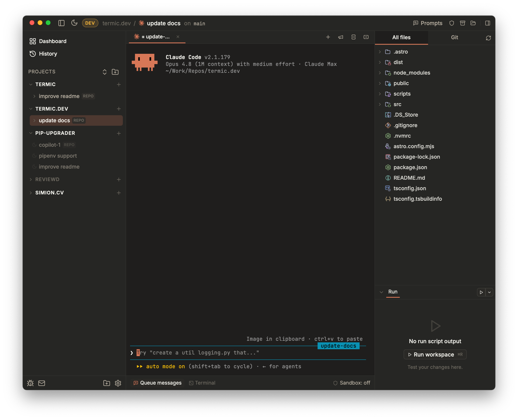Open folder icon in title bar

[473, 23]
